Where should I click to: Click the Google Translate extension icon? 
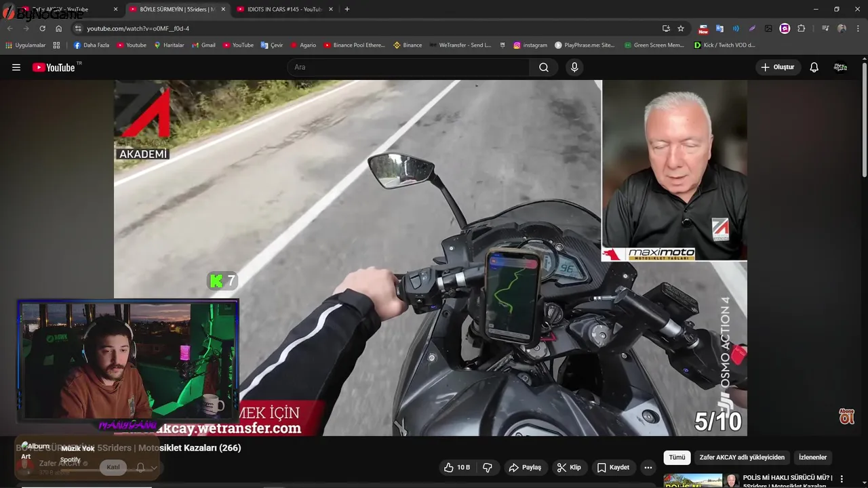720,28
